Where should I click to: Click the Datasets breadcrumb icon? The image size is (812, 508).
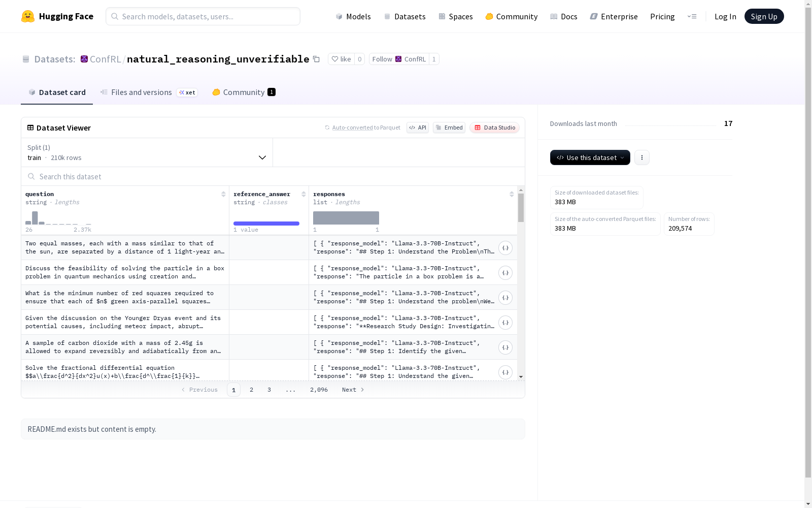point(26,59)
